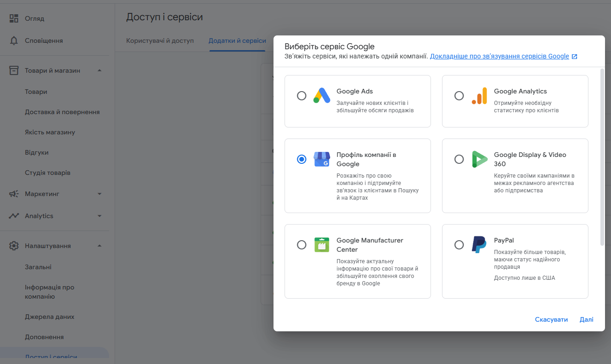
Task: Click the Display & Video 360 play icon
Action: pos(479,159)
